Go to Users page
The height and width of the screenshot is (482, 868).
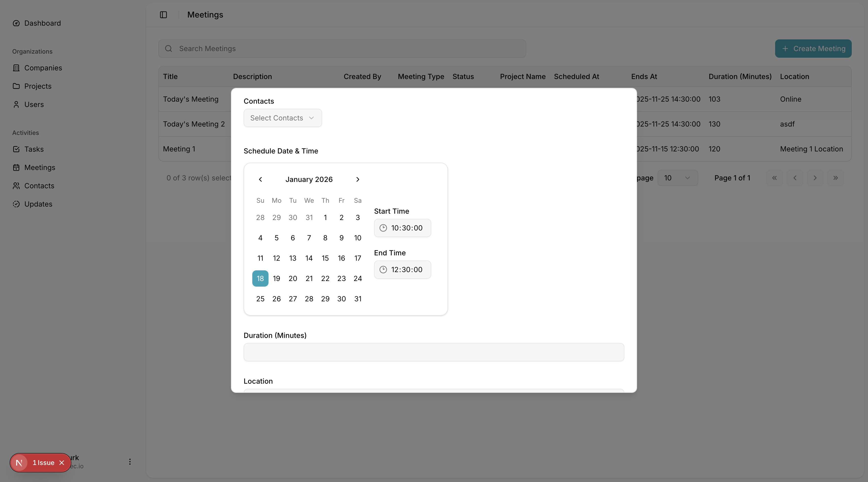point(34,104)
